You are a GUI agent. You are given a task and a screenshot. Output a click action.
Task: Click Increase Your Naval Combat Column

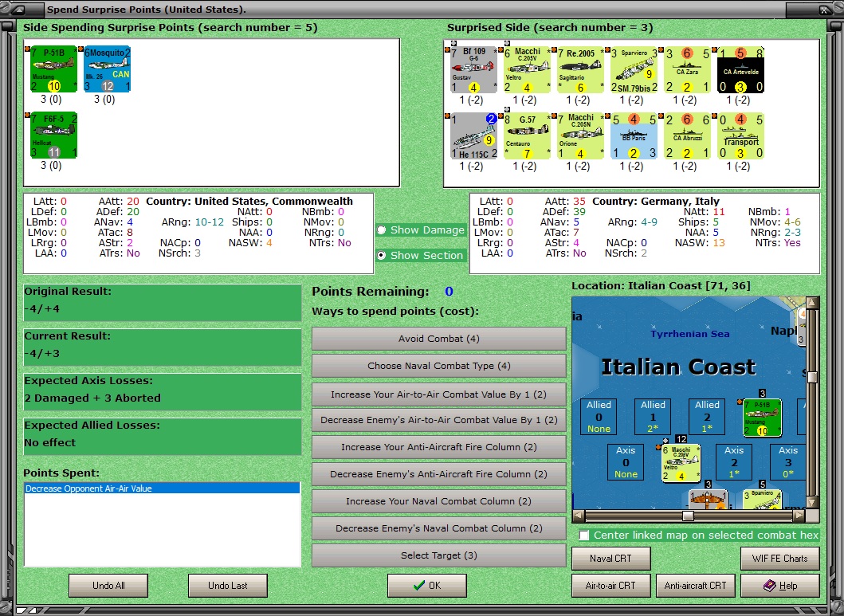(438, 501)
